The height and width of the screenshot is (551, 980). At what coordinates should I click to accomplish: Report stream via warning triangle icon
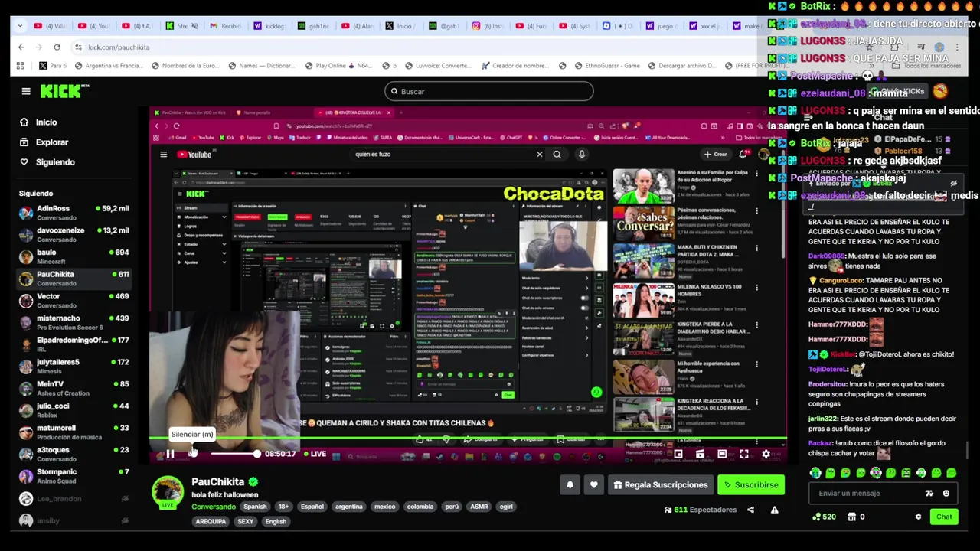click(774, 510)
